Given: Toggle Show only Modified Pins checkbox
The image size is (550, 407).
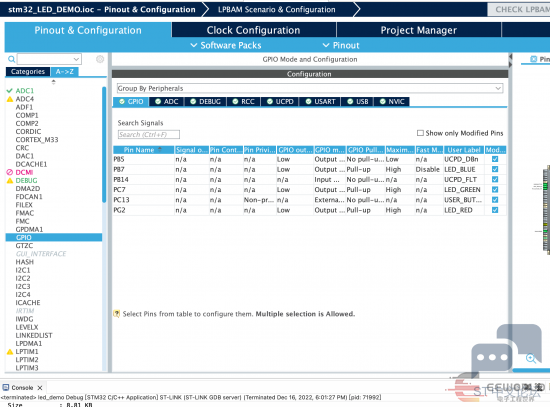Looking at the screenshot, I should [x=420, y=133].
